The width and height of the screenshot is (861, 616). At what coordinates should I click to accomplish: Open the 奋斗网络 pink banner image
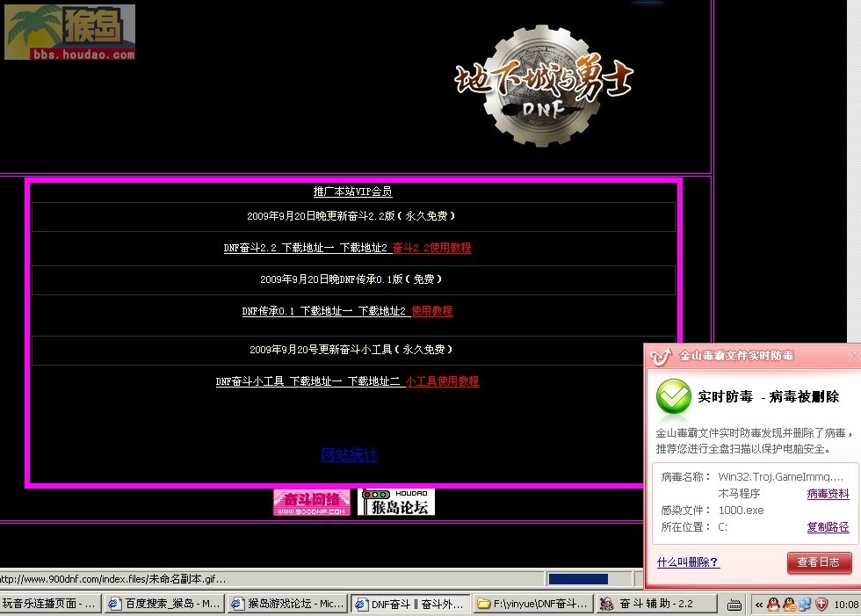pos(311,502)
